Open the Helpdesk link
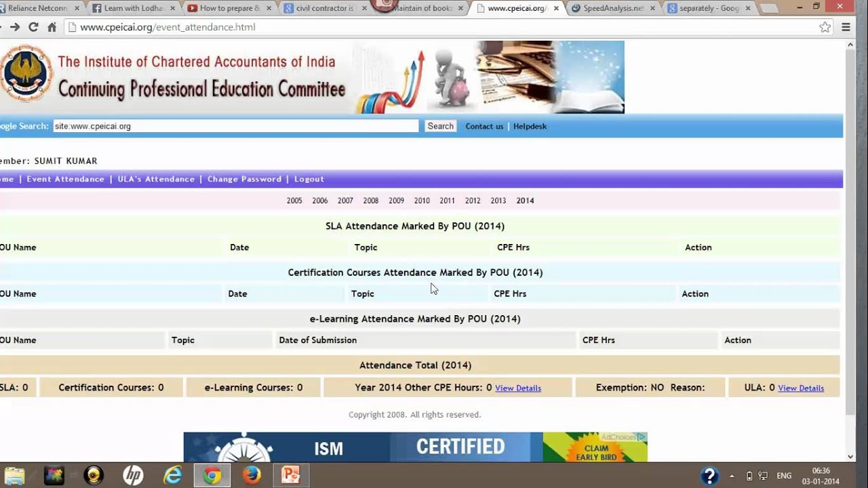 (530, 127)
